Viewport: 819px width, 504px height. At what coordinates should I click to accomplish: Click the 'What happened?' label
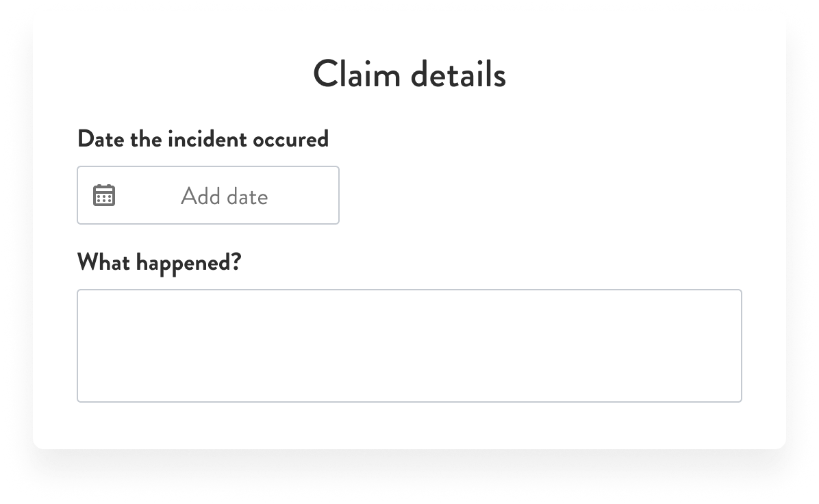pyautogui.click(x=160, y=262)
